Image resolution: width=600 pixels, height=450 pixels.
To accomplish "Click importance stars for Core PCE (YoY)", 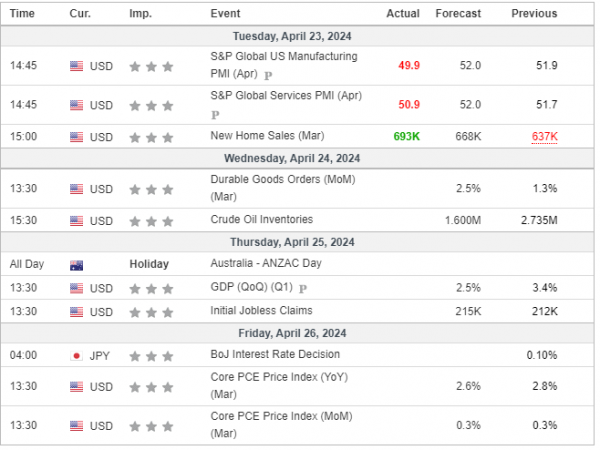I will click(151, 387).
